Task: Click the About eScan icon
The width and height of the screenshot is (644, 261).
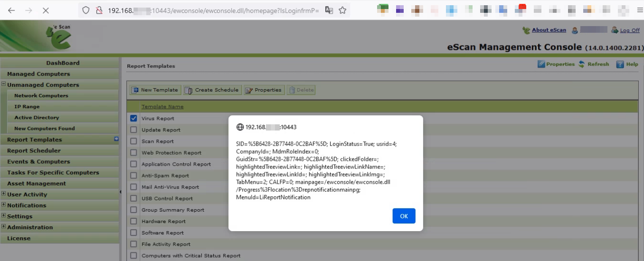Action: coord(526,30)
